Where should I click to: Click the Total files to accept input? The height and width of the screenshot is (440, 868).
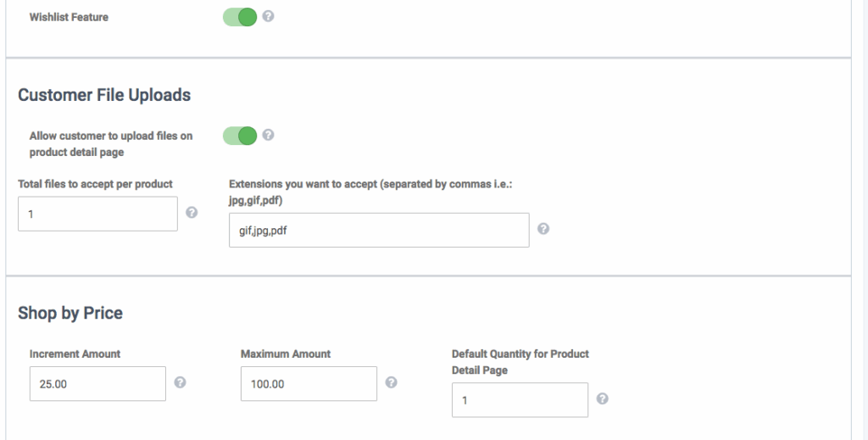[97, 214]
